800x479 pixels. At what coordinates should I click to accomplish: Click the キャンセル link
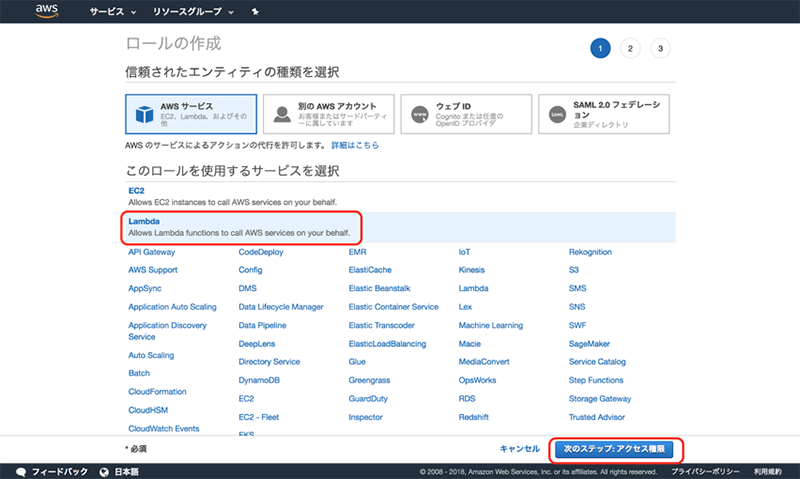[519, 449]
